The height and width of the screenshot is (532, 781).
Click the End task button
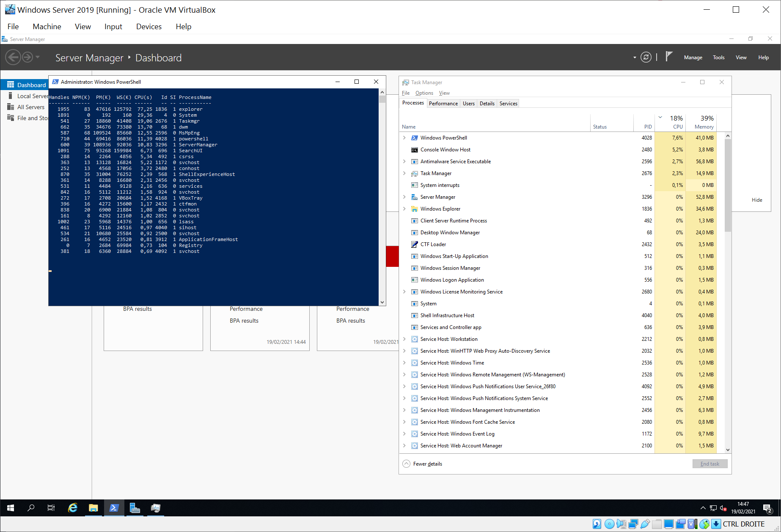pyautogui.click(x=710, y=464)
